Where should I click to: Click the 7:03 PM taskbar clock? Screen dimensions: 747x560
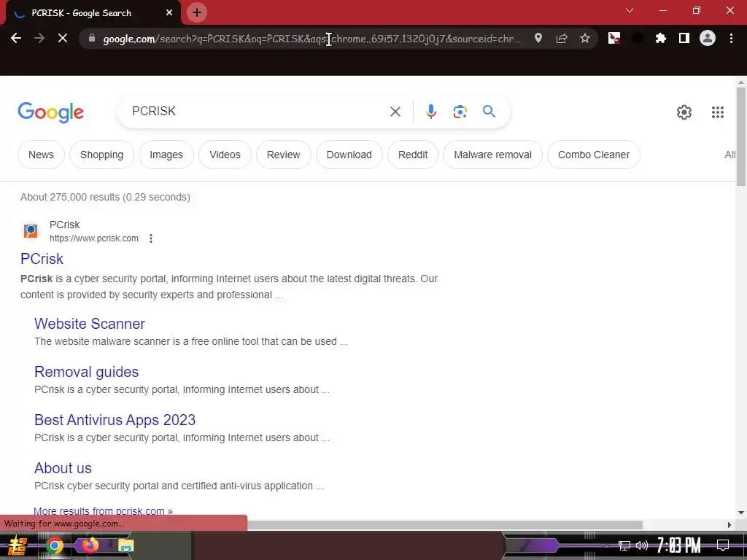coord(679,545)
